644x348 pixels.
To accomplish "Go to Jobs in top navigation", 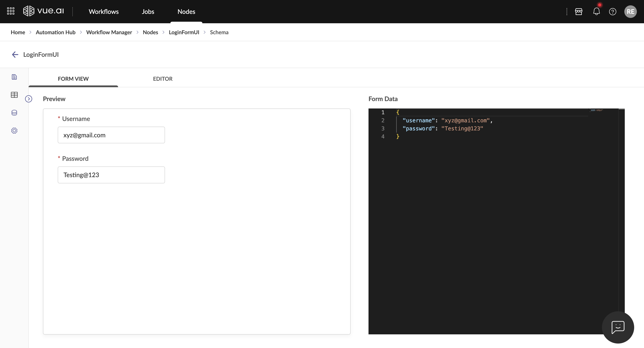I will pyautogui.click(x=148, y=11).
